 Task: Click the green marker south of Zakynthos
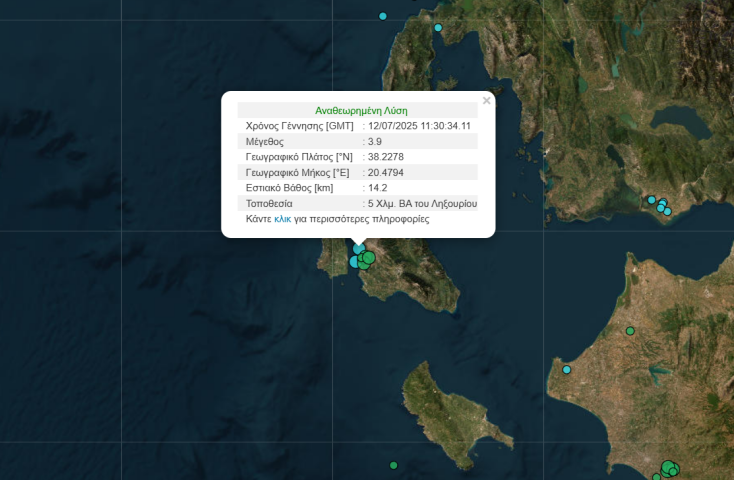tap(394, 465)
